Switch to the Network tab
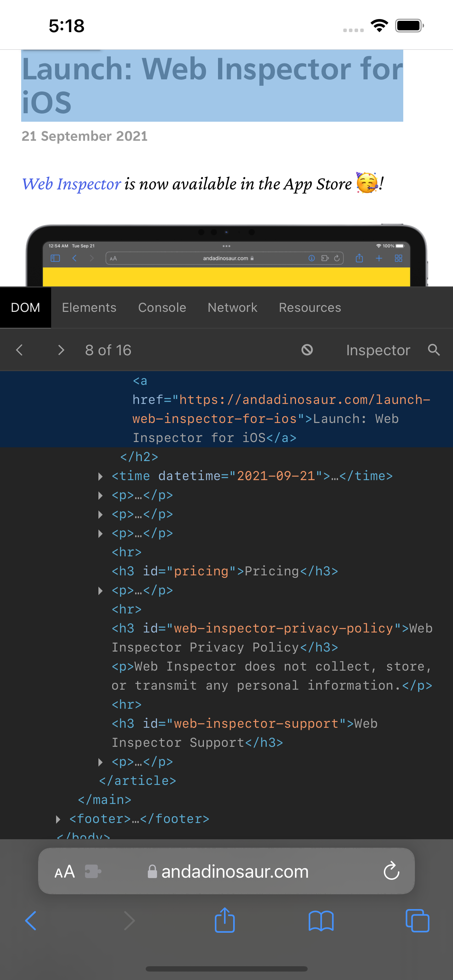 (232, 307)
